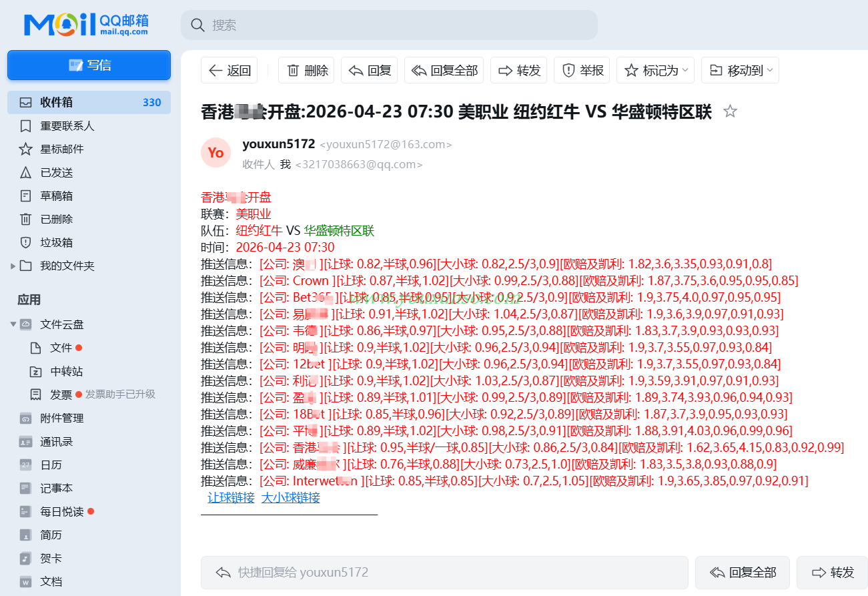The width and height of the screenshot is (868, 596).
Task: Click 发票助手已升级 notice text
Action: [x=120, y=394]
